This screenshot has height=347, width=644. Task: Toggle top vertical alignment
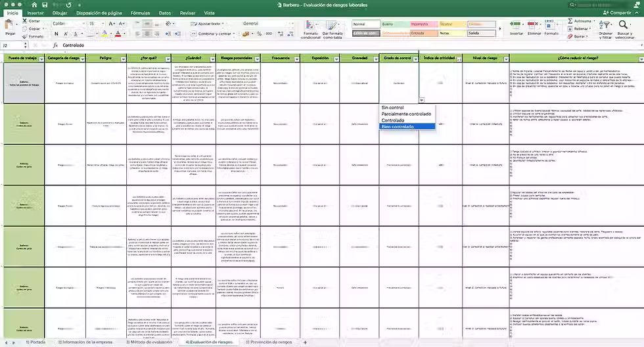138,24
